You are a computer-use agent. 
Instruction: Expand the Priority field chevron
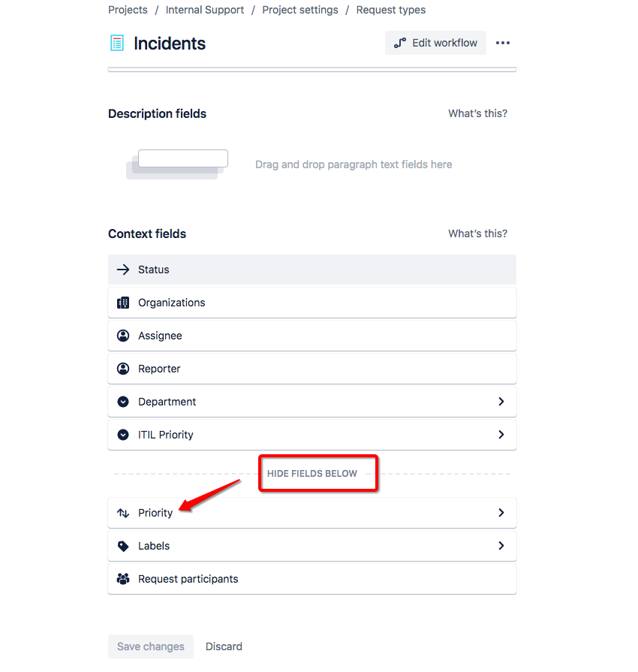(501, 513)
